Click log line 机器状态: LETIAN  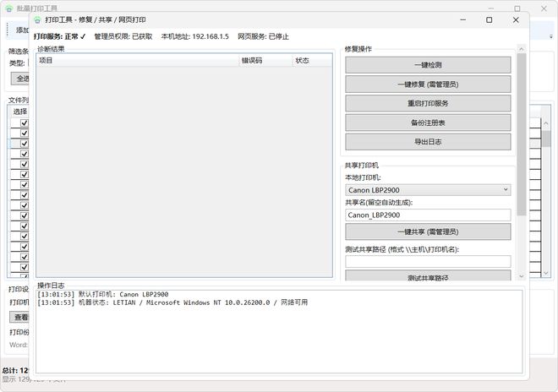pyautogui.click(x=172, y=302)
